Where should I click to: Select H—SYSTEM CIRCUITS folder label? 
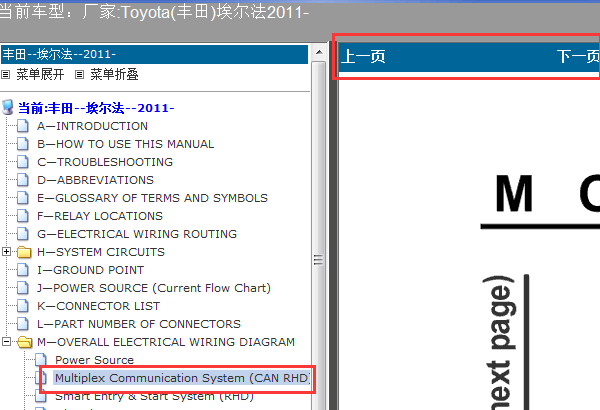[x=101, y=252]
